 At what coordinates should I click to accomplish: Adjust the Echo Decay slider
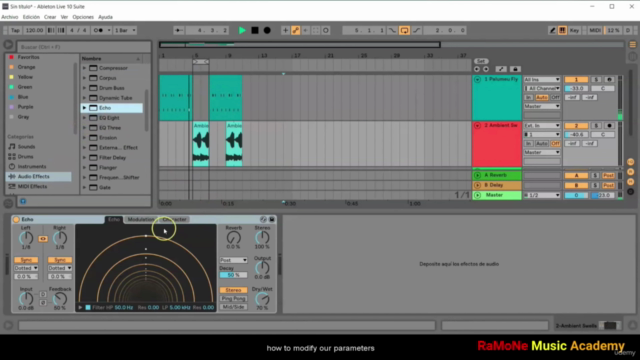233,275
